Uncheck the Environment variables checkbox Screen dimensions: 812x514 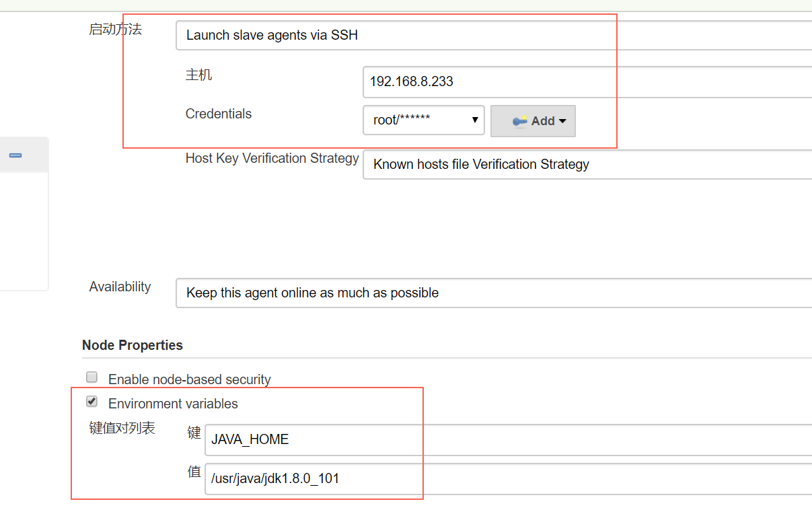92,402
